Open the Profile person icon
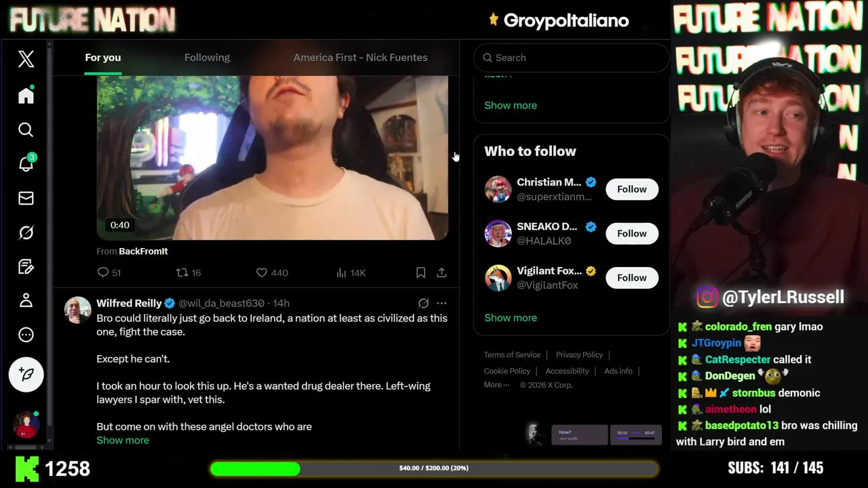 pyautogui.click(x=26, y=300)
